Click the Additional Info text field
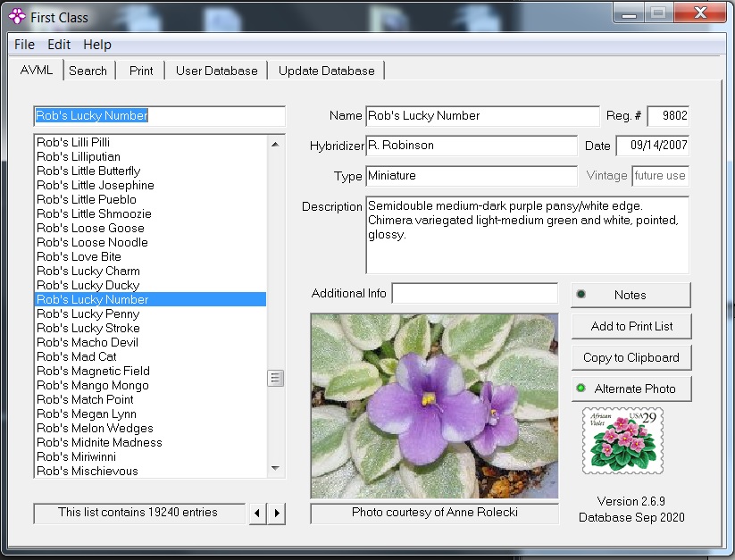The height and width of the screenshot is (560, 735). pyautogui.click(x=475, y=293)
